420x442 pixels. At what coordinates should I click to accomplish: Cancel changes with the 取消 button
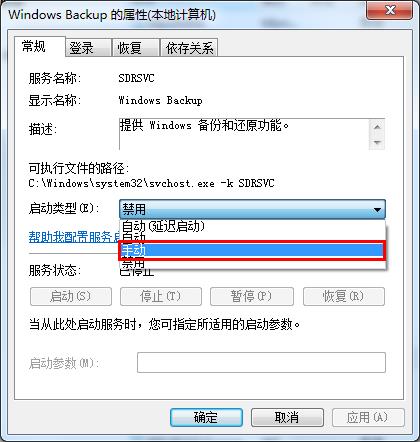point(287,417)
